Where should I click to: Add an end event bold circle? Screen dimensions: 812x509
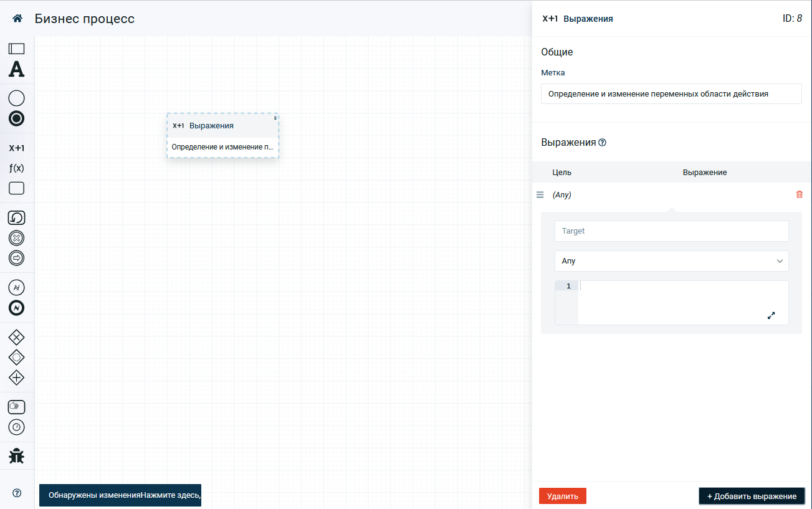tap(17, 118)
